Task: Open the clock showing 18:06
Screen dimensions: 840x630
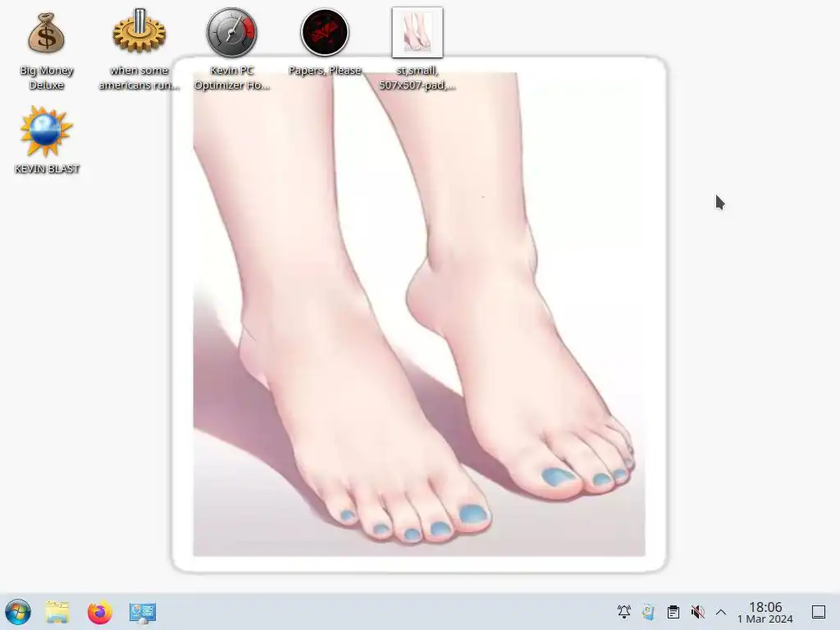Action: [x=765, y=612]
